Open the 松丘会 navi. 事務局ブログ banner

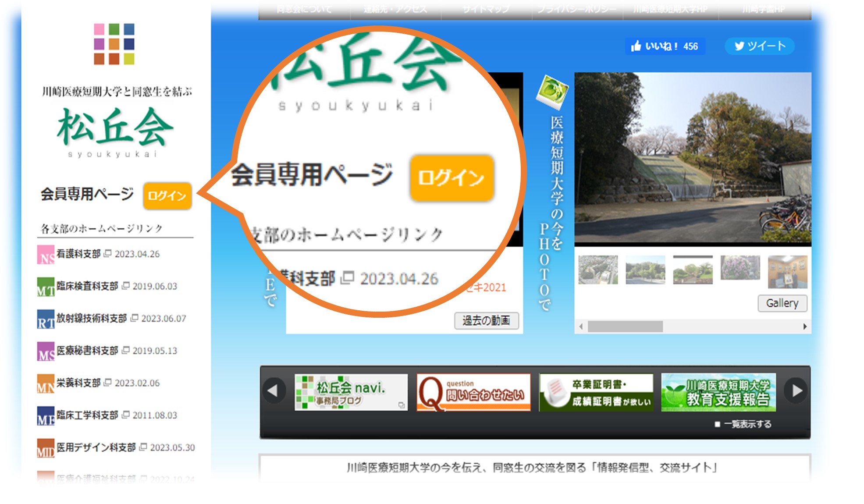coord(351,392)
